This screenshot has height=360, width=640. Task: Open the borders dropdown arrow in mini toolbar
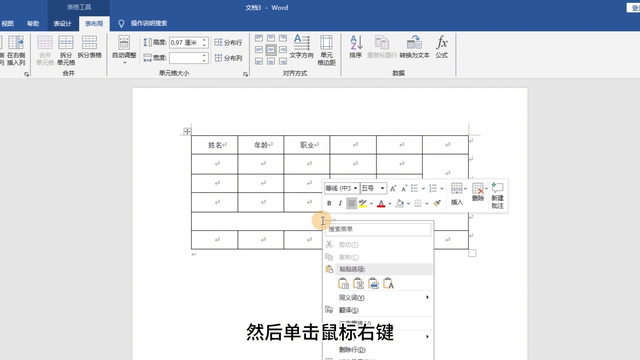click(427, 203)
